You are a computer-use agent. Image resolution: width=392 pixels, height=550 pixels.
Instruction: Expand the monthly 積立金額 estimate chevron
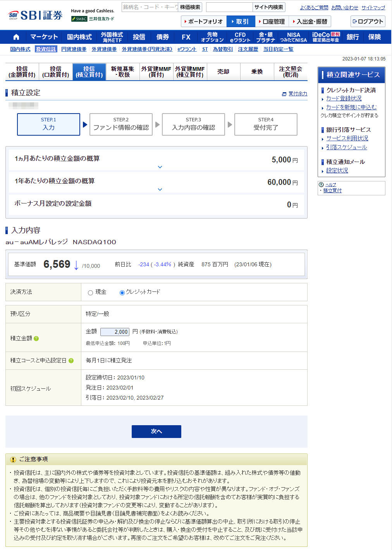tap(160, 167)
